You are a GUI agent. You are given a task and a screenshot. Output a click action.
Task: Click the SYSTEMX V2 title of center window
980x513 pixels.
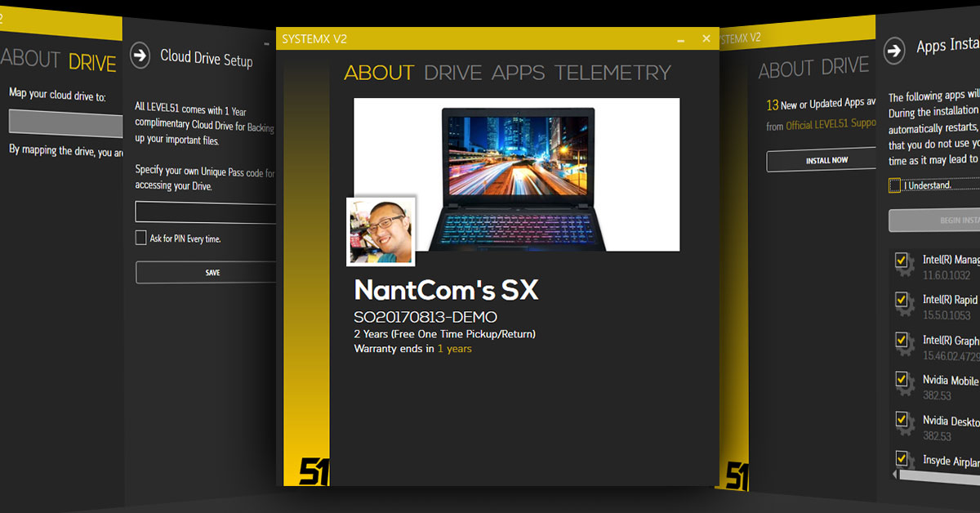click(x=315, y=39)
